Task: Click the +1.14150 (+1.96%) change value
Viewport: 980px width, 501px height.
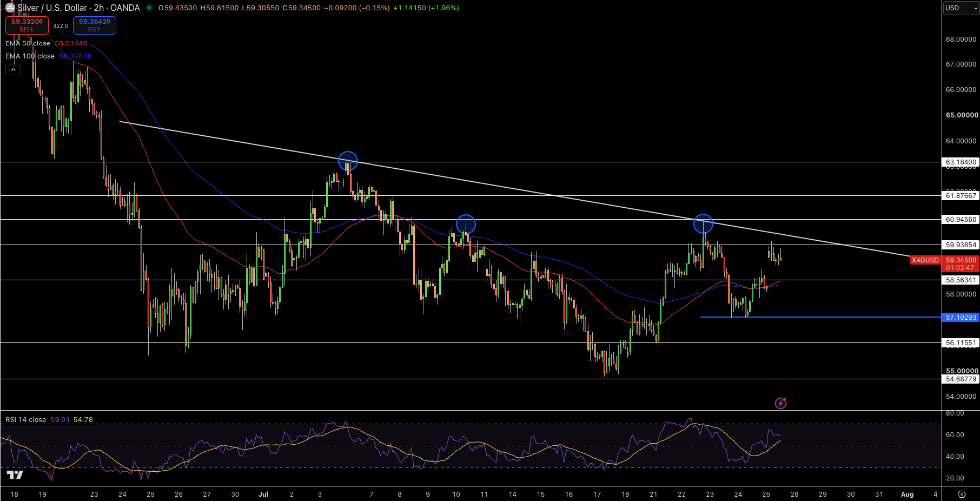Action: [x=426, y=8]
